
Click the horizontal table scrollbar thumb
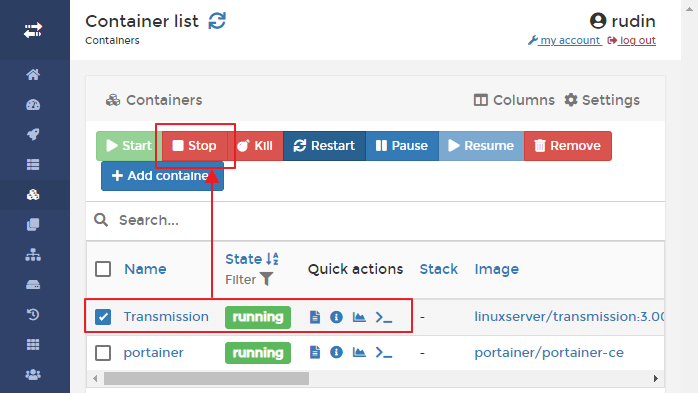coord(206,378)
